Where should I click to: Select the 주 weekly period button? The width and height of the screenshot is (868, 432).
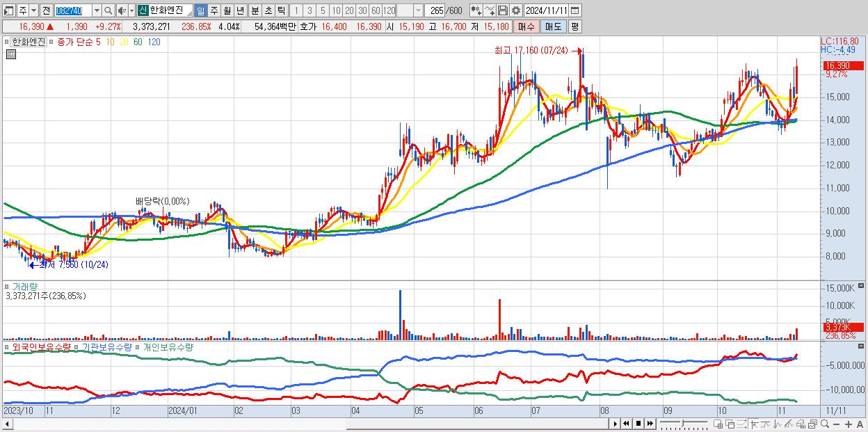coord(214,10)
